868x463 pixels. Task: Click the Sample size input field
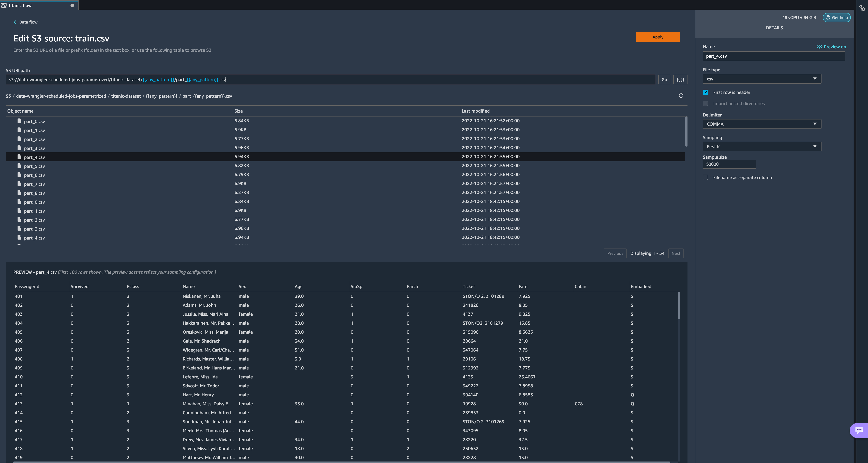729,164
